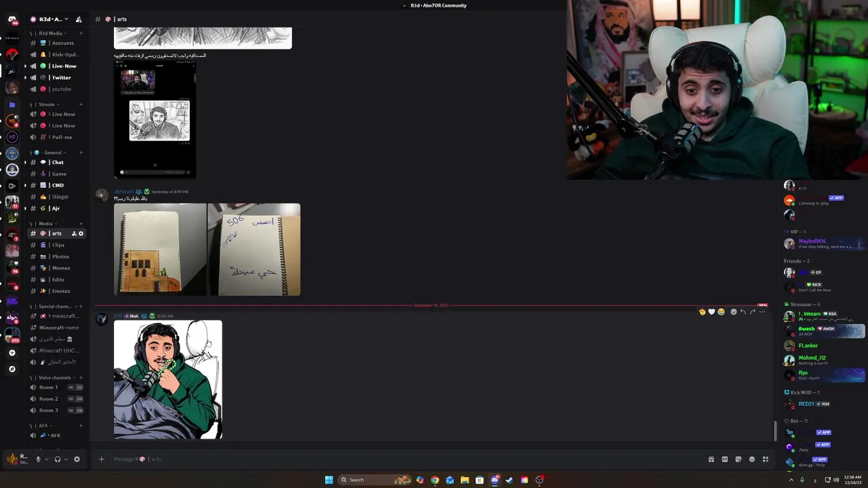Viewport: 868px width, 488px height.
Task: Open Discord direct messages home icon
Action: point(12,20)
